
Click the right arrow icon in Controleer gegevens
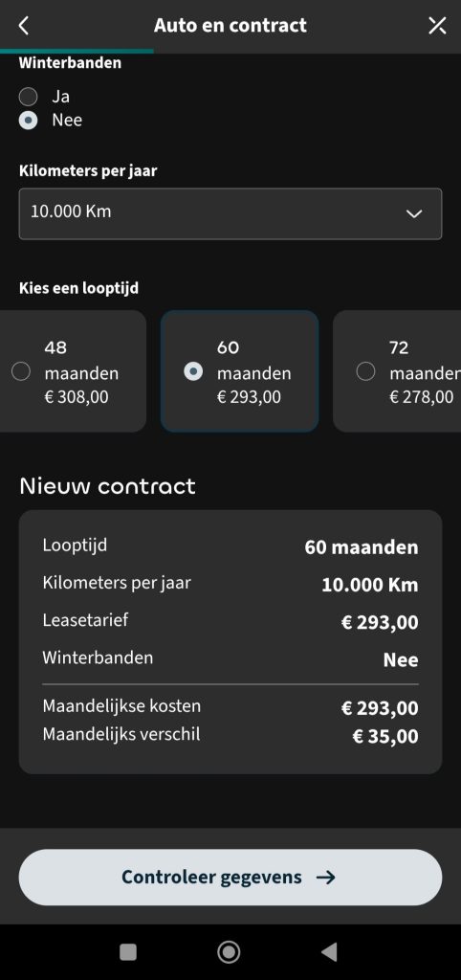325,878
